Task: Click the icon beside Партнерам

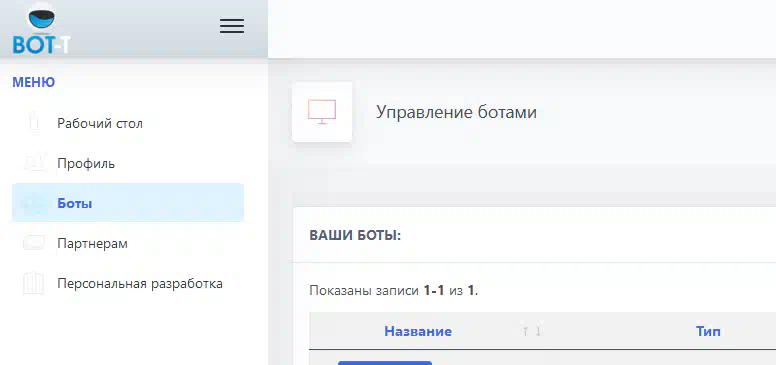Action: [x=34, y=243]
